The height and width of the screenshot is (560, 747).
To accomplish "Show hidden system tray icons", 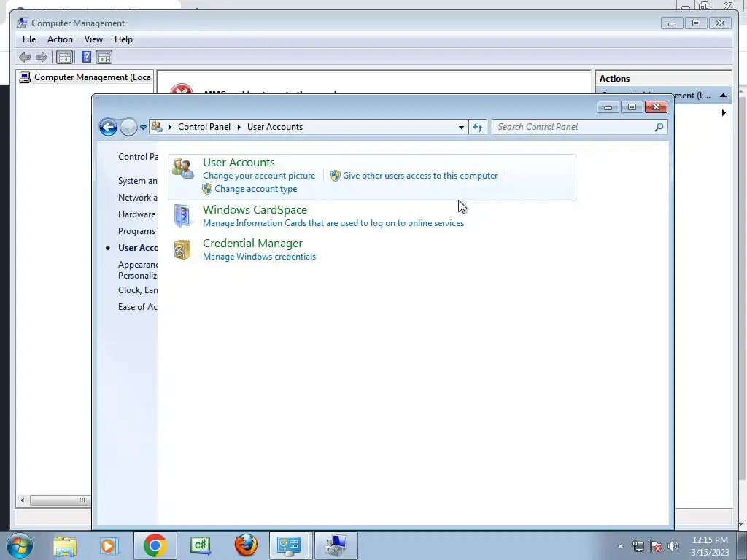I will tap(620, 546).
